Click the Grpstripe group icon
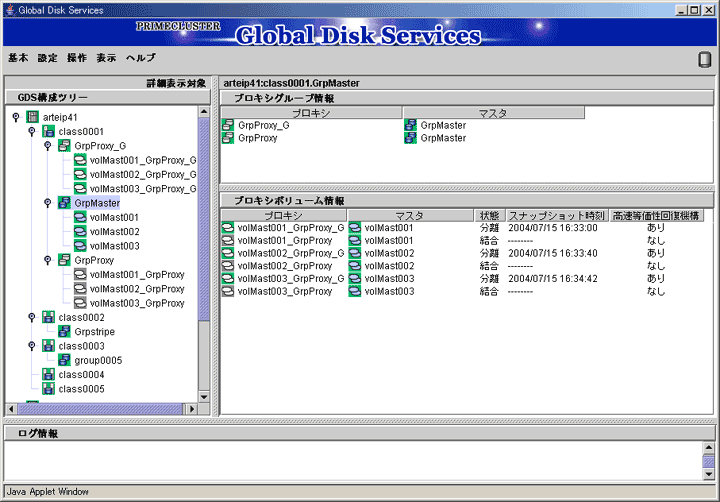 (x=64, y=331)
